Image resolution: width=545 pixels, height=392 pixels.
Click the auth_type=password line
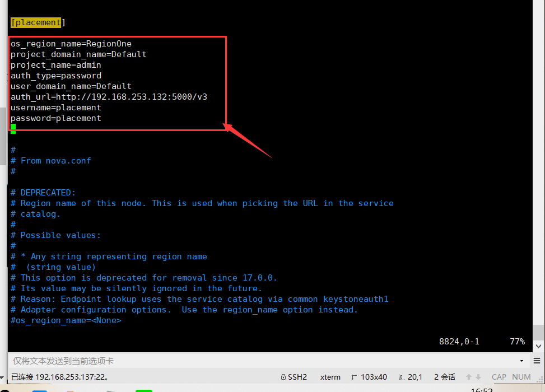point(56,76)
